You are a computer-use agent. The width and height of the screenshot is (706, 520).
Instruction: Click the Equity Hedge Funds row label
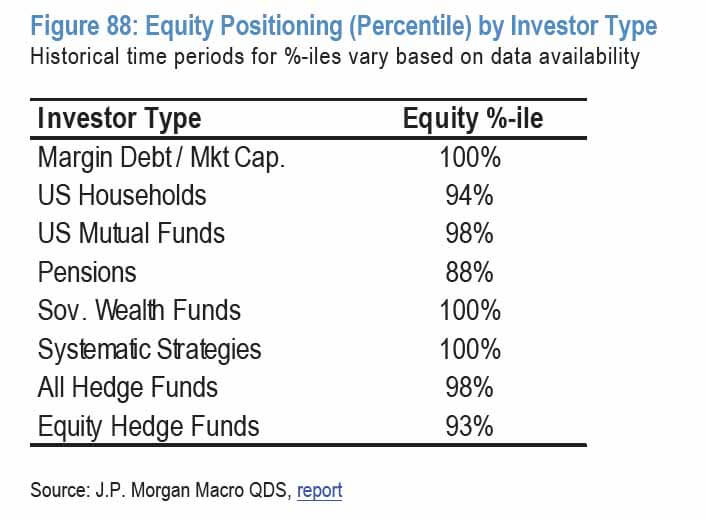point(148,426)
